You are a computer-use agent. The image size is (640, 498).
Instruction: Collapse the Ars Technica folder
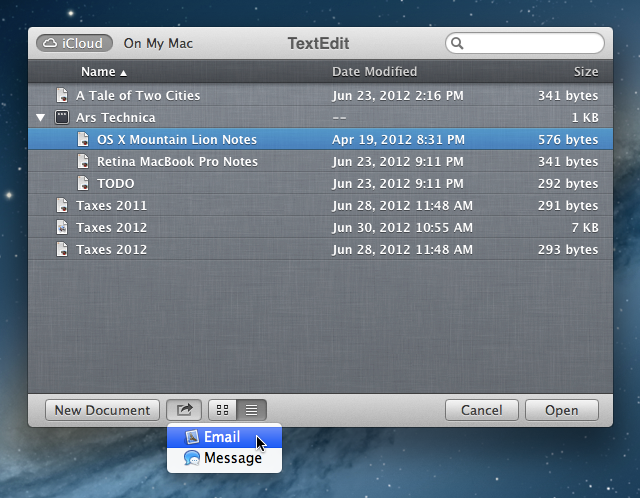tap(40, 118)
